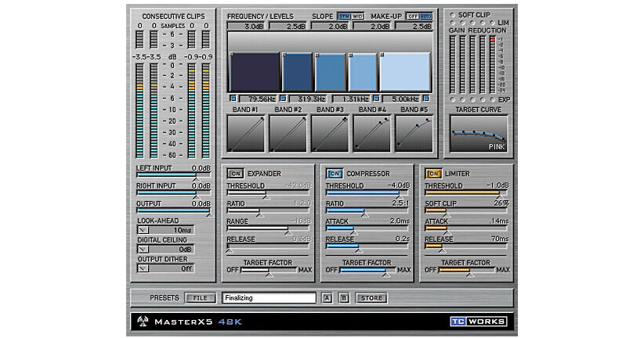Click the presets FILE button
The image size is (644, 338).
click(200, 298)
